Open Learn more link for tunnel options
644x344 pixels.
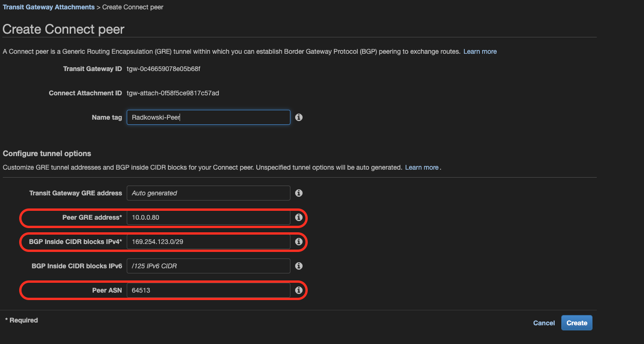click(x=422, y=167)
